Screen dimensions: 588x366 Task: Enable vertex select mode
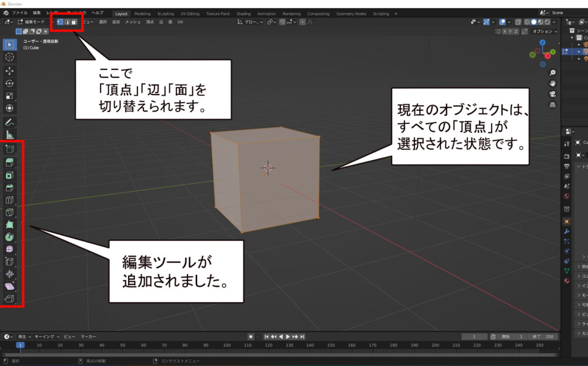[x=60, y=22]
